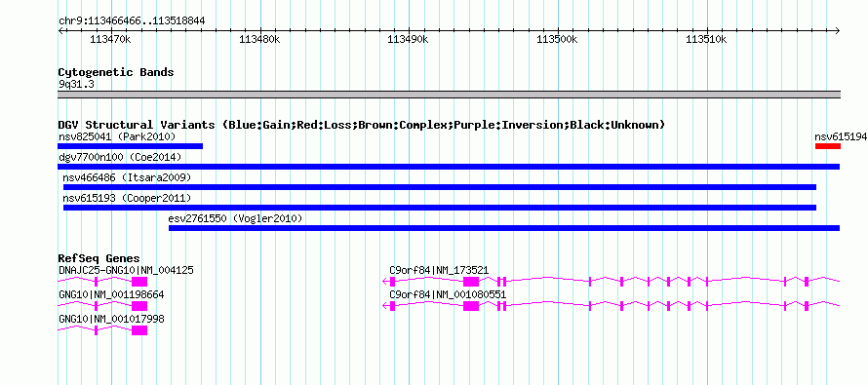
Task: Click the 9q31.3 band label
Action: 76,84
